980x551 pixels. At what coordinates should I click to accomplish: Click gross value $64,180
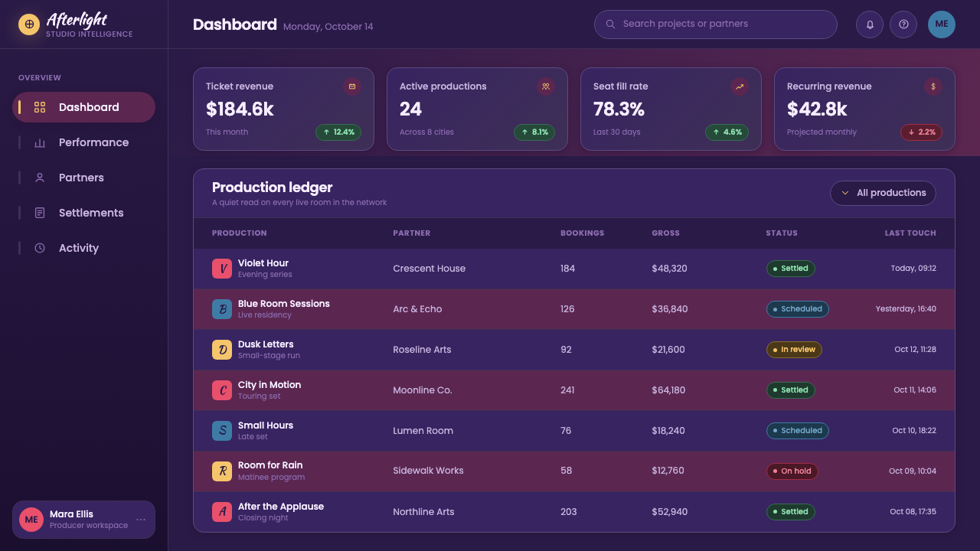pos(669,390)
